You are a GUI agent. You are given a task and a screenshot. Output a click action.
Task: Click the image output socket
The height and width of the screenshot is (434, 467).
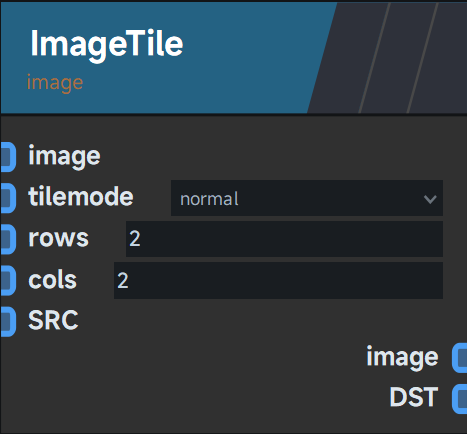(460, 358)
